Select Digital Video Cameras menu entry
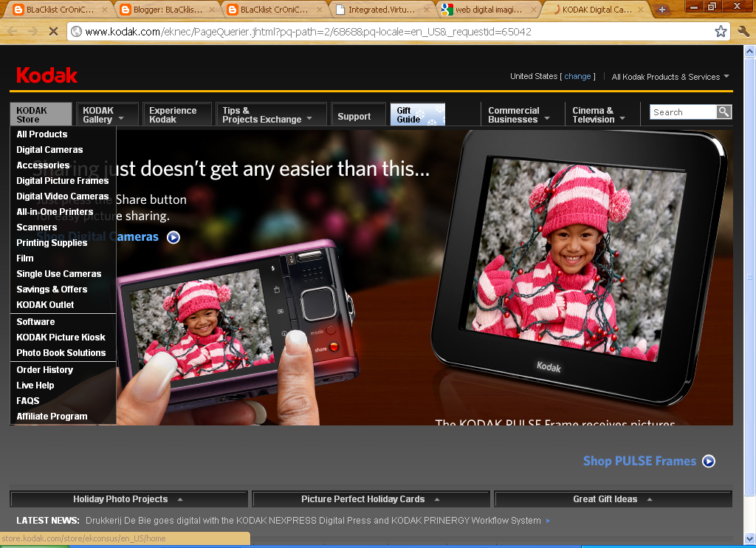 [x=63, y=196]
